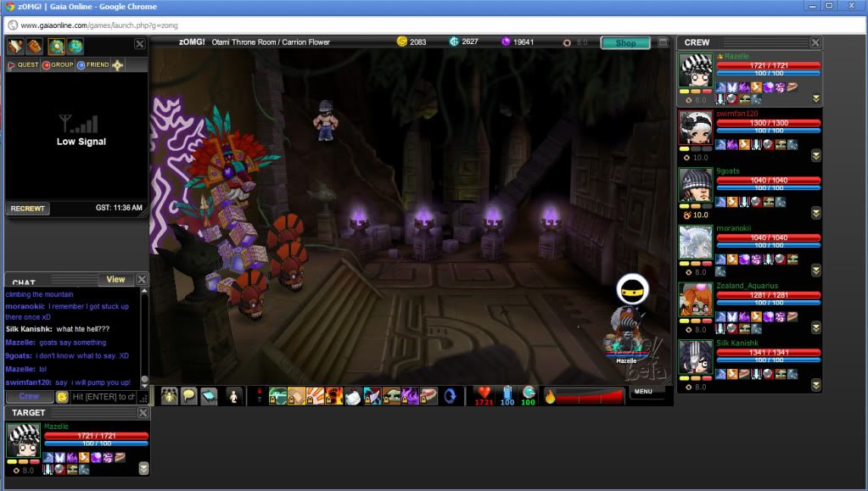Activate the orange slash ring slot
Viewport: 868px width, 491px height.
[315, 396]
